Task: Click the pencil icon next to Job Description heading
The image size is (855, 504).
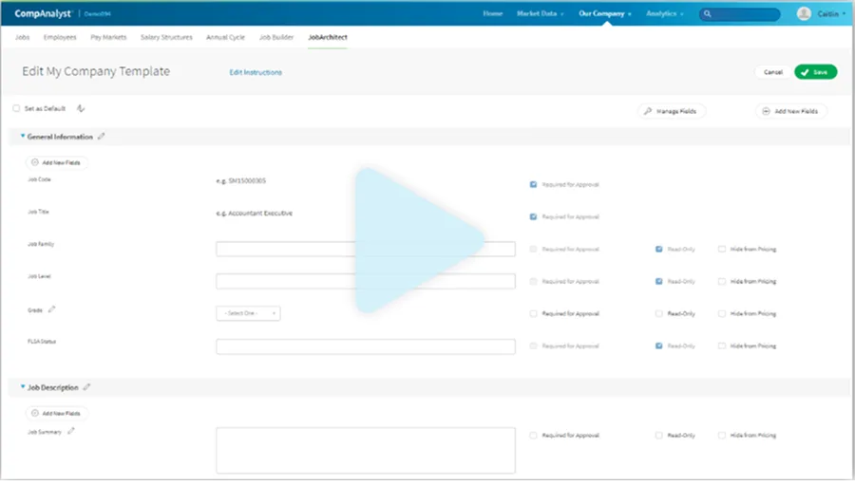Action: (86, 387)
